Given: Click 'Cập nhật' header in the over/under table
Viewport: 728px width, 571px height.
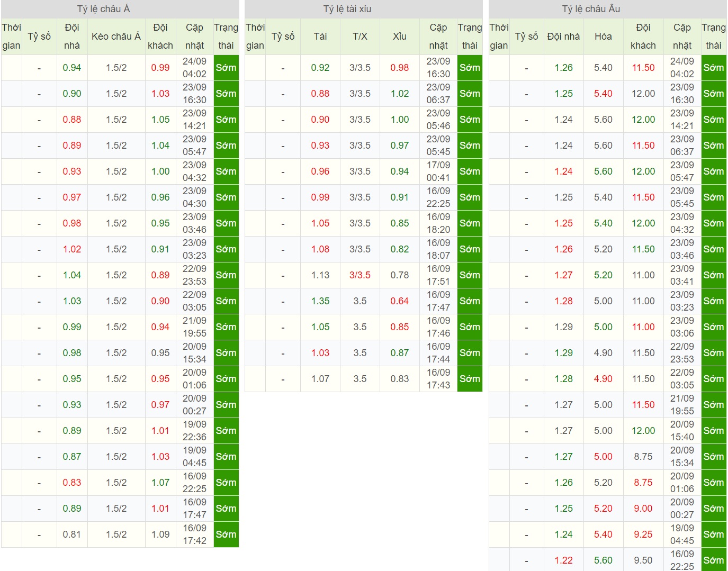Looking at the screenshot, I should (438, 37).
